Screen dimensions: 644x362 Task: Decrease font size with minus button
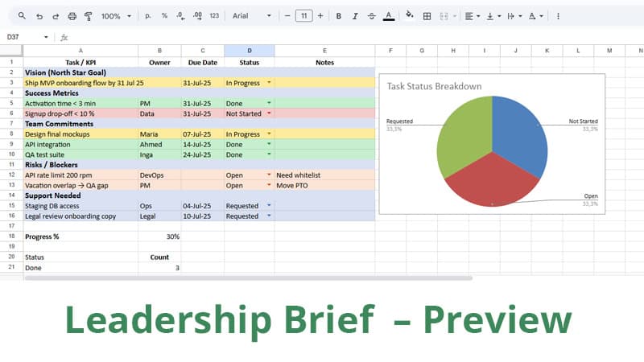(287, 16)
